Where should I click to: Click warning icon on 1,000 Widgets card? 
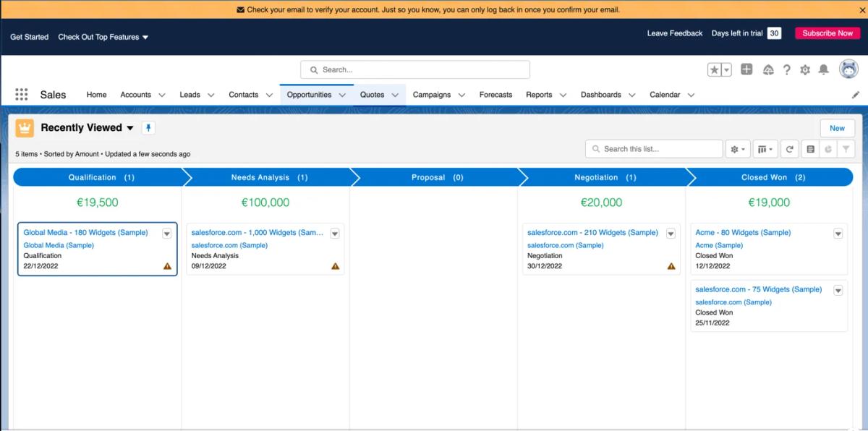(x=335, y=266)
